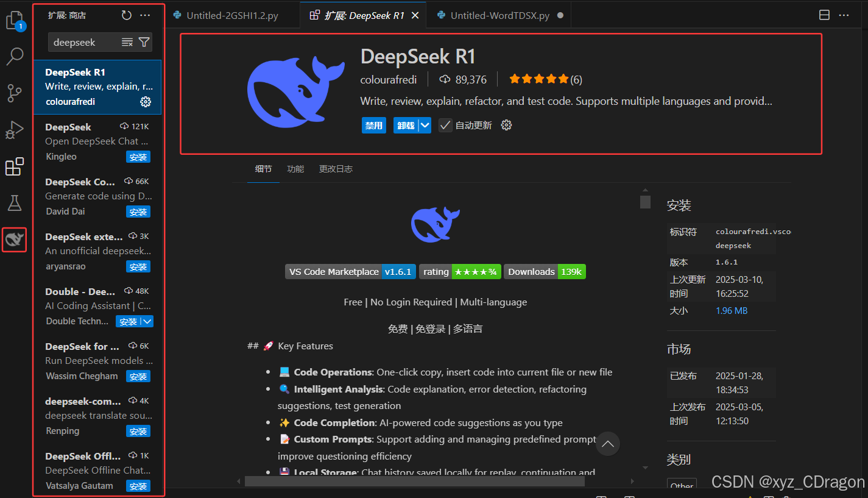Open the Search view in activity bar

pyautogui.click(x=15, y=57)
